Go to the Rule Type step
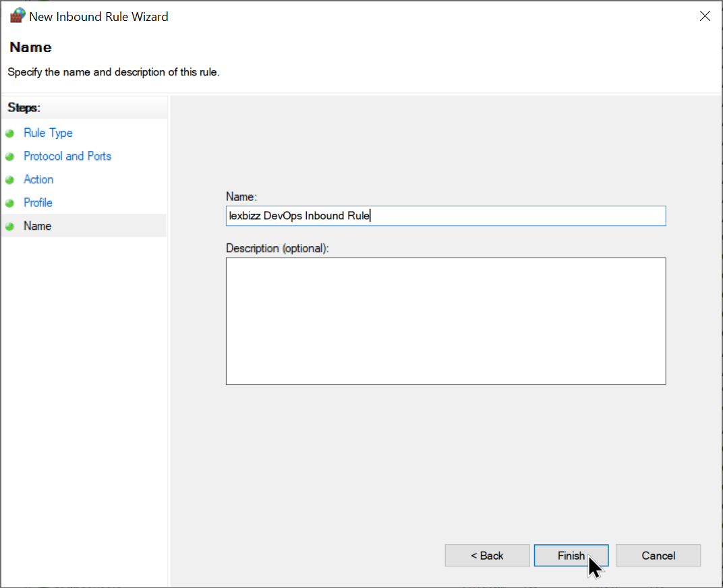 pyautogui.click(x=48, y=134)
